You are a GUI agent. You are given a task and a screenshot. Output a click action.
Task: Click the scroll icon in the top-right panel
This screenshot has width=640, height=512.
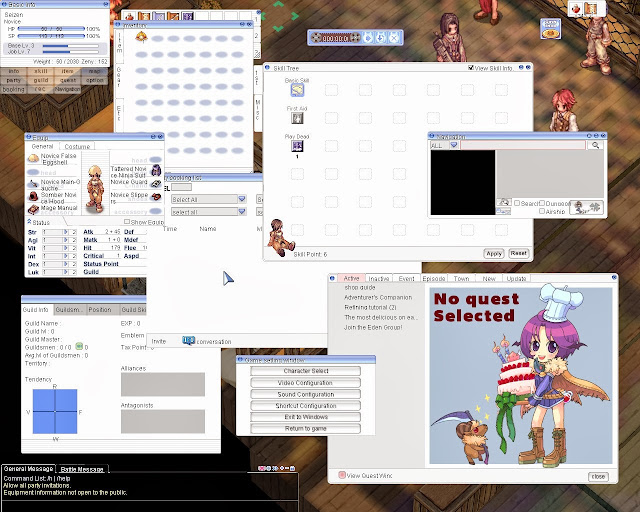(591, 9)
